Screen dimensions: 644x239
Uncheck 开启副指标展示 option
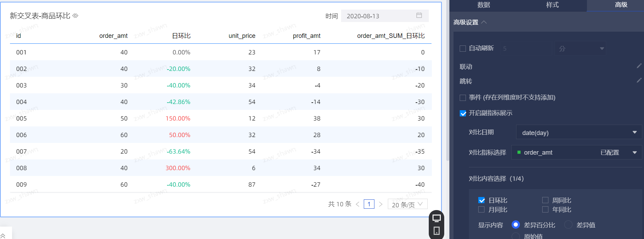(x=463, y=113)
